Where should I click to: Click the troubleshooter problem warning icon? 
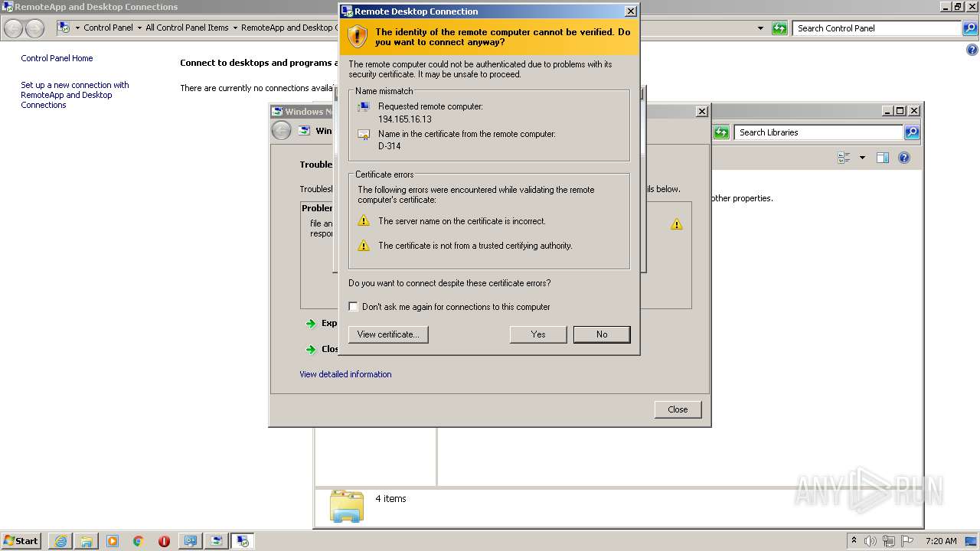click(x=677, y=224)
